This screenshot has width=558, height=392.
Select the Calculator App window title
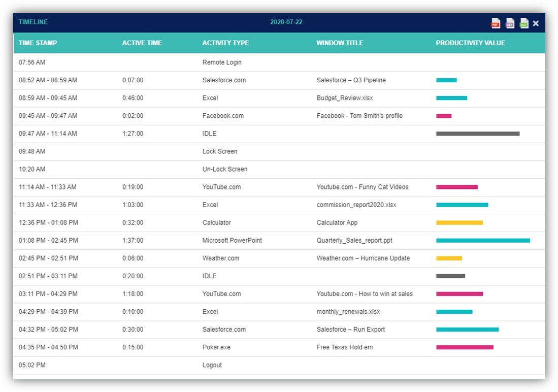click(337, 222)
